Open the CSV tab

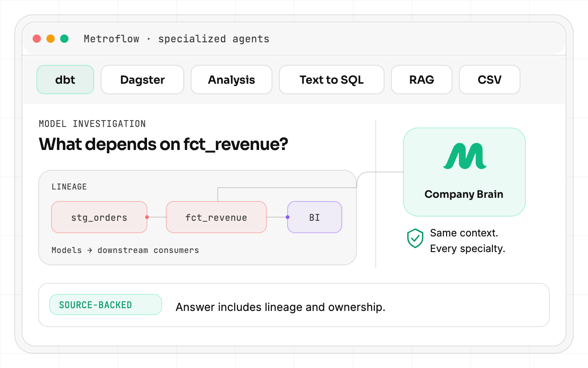[x=490, y=80]
